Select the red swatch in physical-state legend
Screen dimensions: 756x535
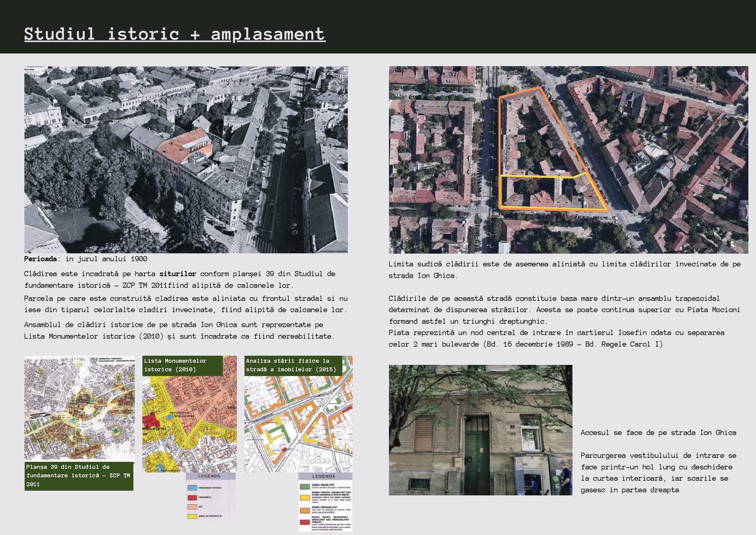[305, 522]
